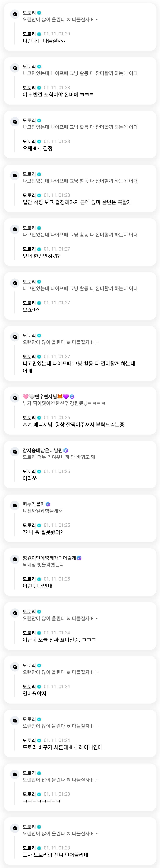The image size is (160, 868).
Task: Click the 01. 11. 01:26 timestamp
Action: [x=57, y=418]
